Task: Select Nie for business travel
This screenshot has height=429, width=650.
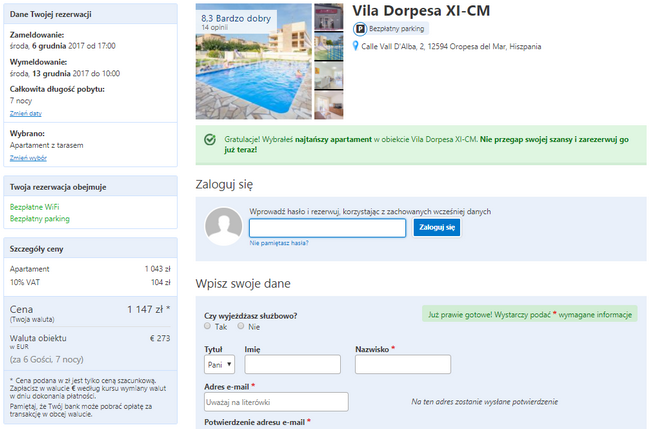Action: (240, 326)
